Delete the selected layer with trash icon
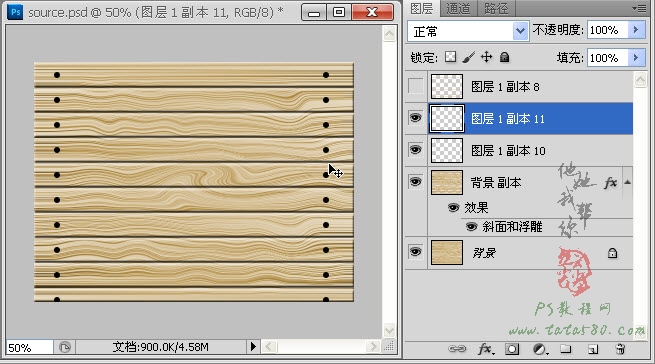655x364 pixels. (620, 349)
